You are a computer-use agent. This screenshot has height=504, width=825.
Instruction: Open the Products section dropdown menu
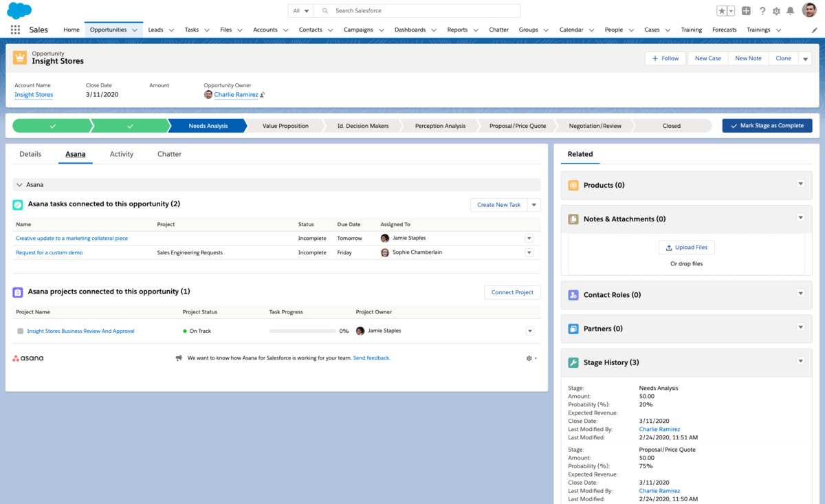coord(800,184)
